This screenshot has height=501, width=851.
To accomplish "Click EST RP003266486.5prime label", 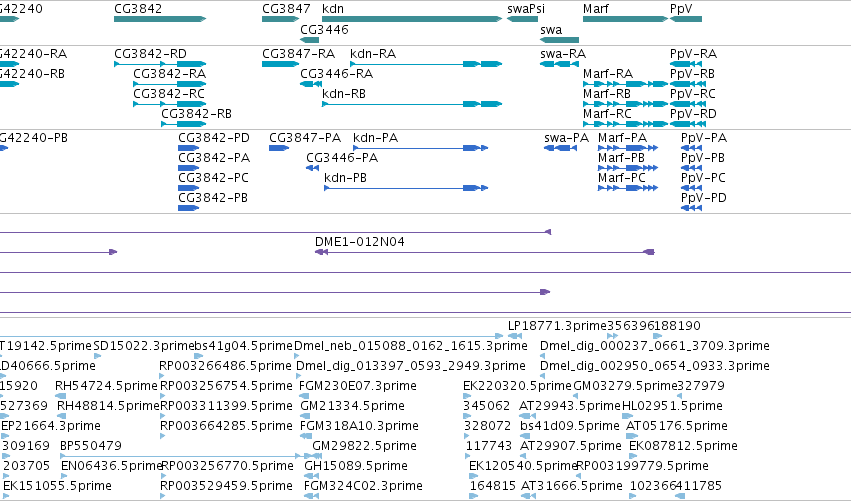I will (226, 366).
